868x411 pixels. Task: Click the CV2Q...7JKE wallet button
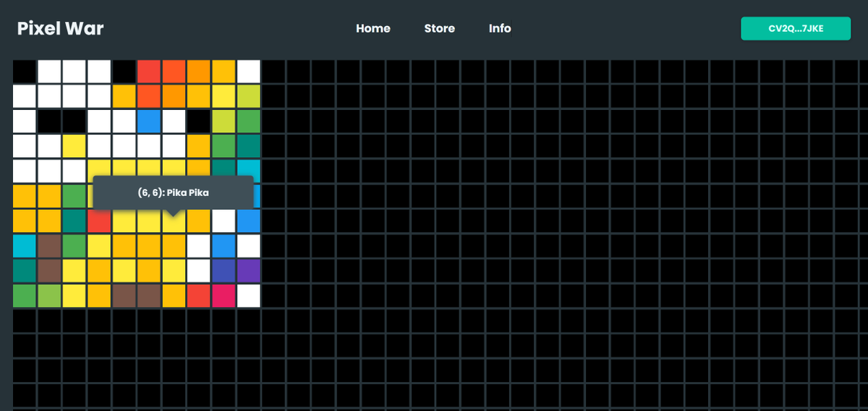(x=796, y=28)
